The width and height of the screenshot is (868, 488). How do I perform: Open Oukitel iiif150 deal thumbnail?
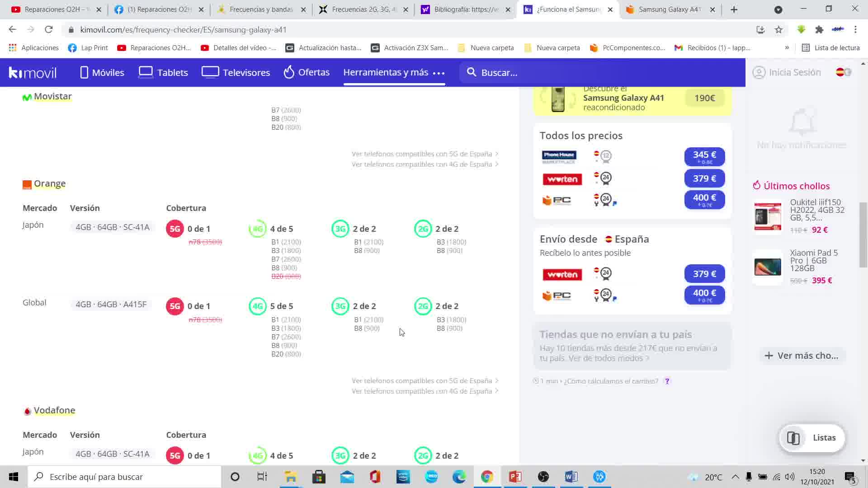coord(768,216)
